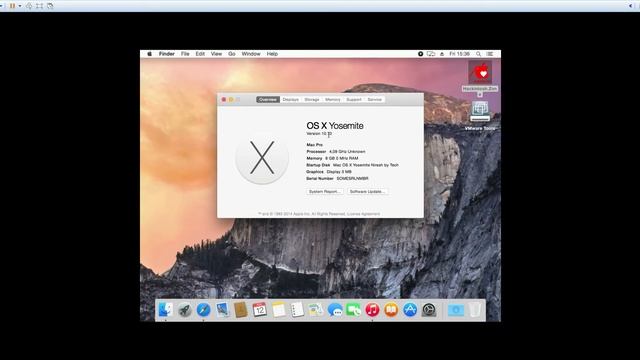
Task: Open Reminders list icon in Dock
Action: 297,310
